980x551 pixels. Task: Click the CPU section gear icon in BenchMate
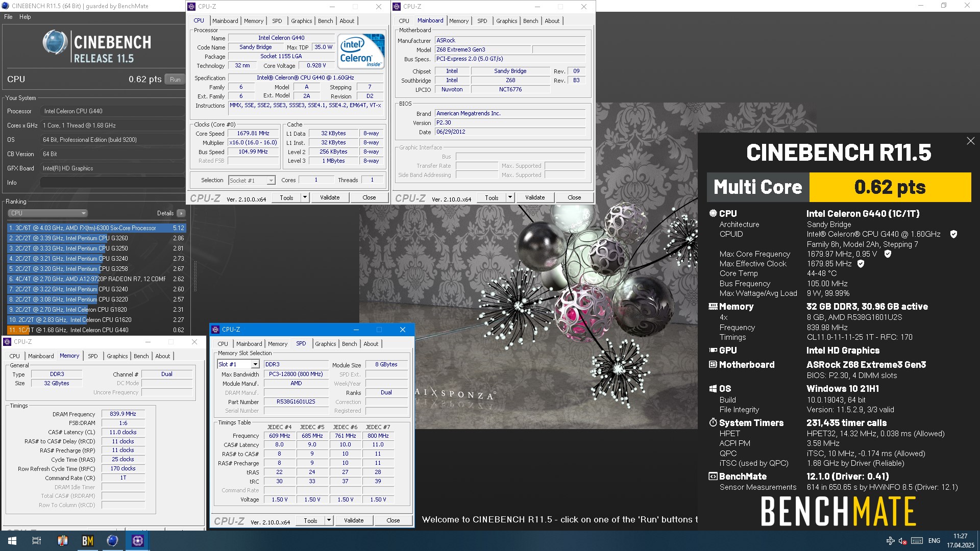pyautogui.click(x=713, y=214)
